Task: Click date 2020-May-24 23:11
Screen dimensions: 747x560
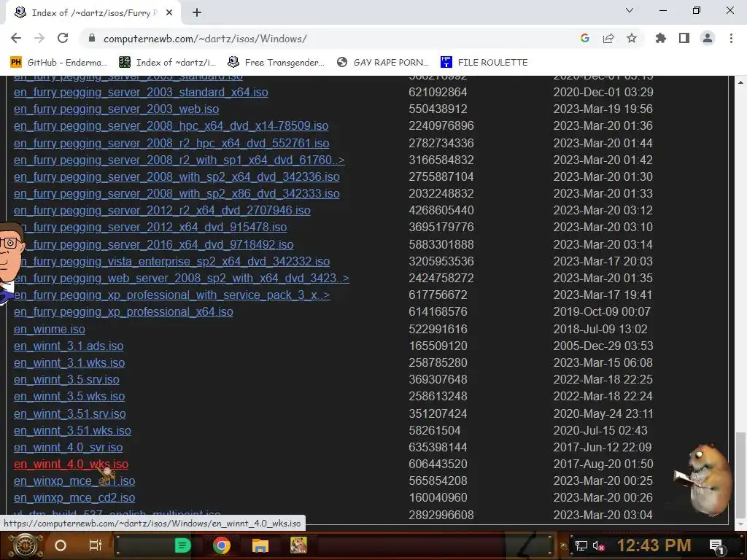Action: tap(603, 414)
